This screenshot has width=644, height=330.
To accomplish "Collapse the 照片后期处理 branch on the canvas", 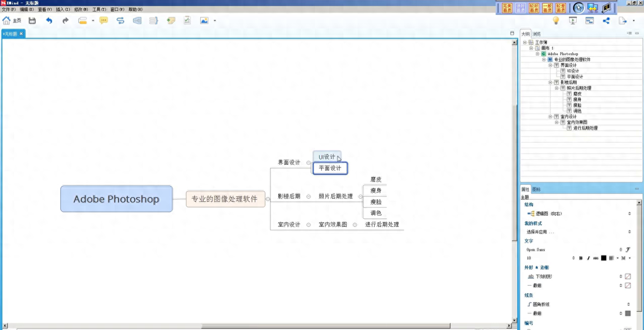I will coord(360,196).
